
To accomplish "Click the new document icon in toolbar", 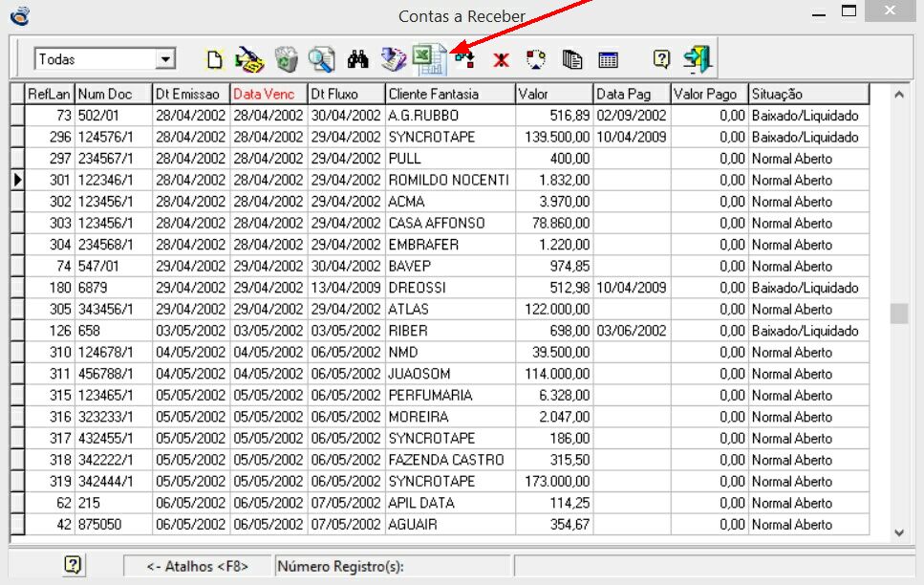I will click(x=215, y=59).
